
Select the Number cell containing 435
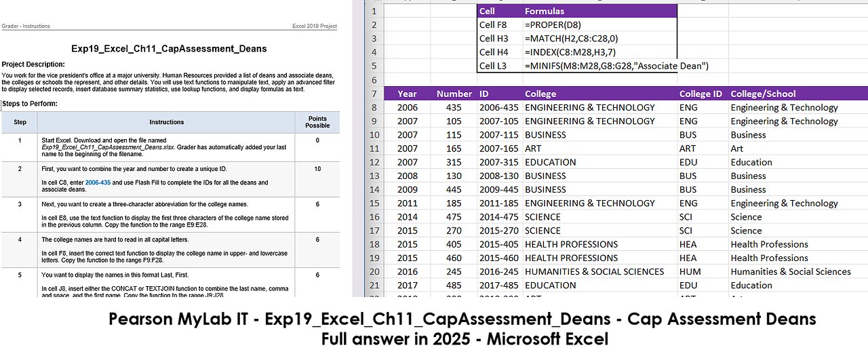pyautogui.click(x=454, y=107)
